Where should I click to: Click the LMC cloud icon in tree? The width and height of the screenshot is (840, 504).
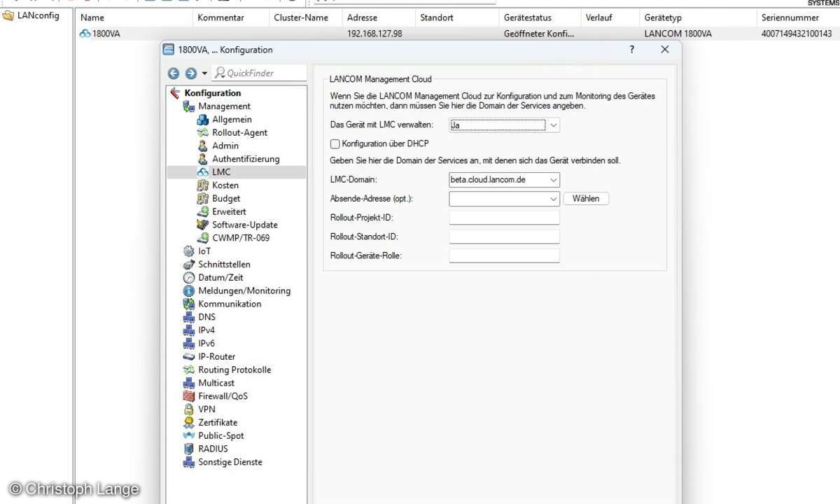click(203, 172)
